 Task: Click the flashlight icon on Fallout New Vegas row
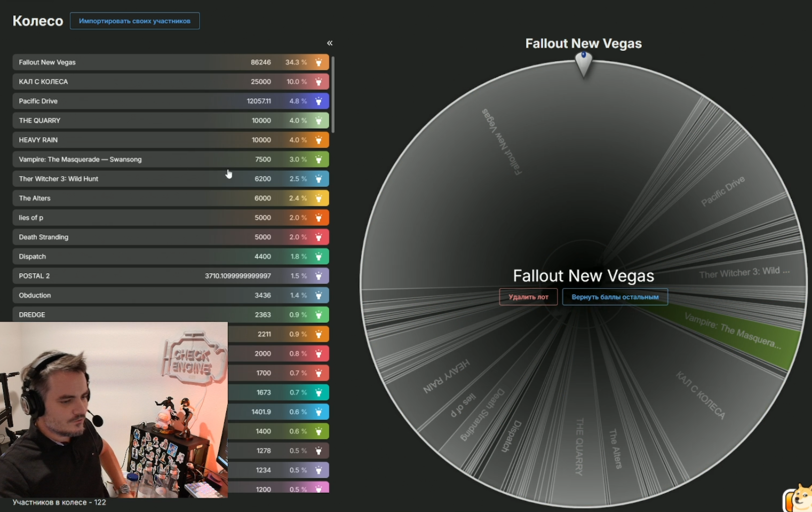[319, 62]
